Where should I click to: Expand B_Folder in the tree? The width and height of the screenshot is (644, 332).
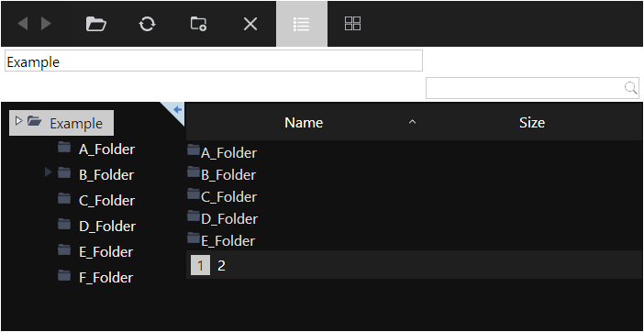[48, 172]
